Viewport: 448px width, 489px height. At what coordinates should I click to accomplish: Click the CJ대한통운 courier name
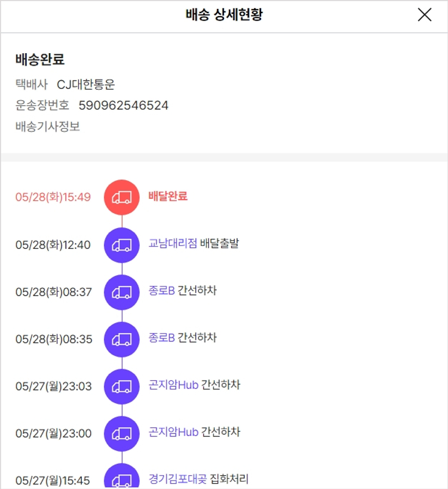[x=86, y=85]
